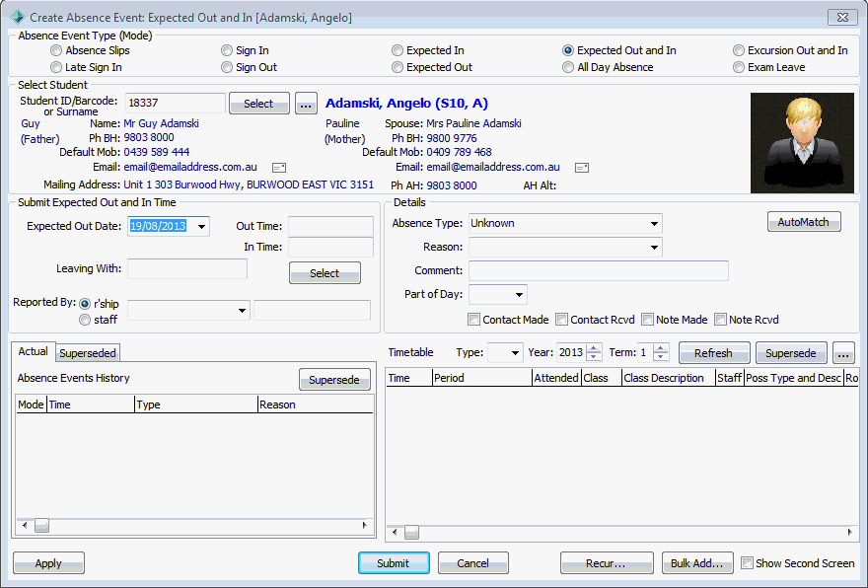Open the Bulk Add... dialog
Viewport: 868px width, 588px height.
pyautogui.click(x=697, y=563)
